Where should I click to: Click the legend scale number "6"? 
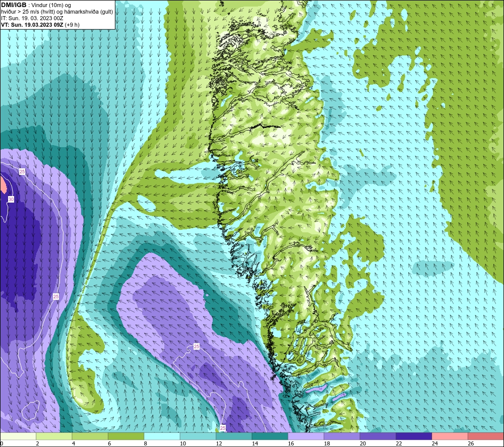tap(109, 443)
